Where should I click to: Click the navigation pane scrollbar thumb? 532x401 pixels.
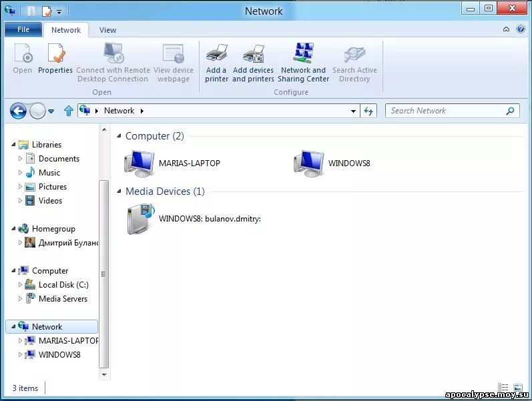point(104,274)
